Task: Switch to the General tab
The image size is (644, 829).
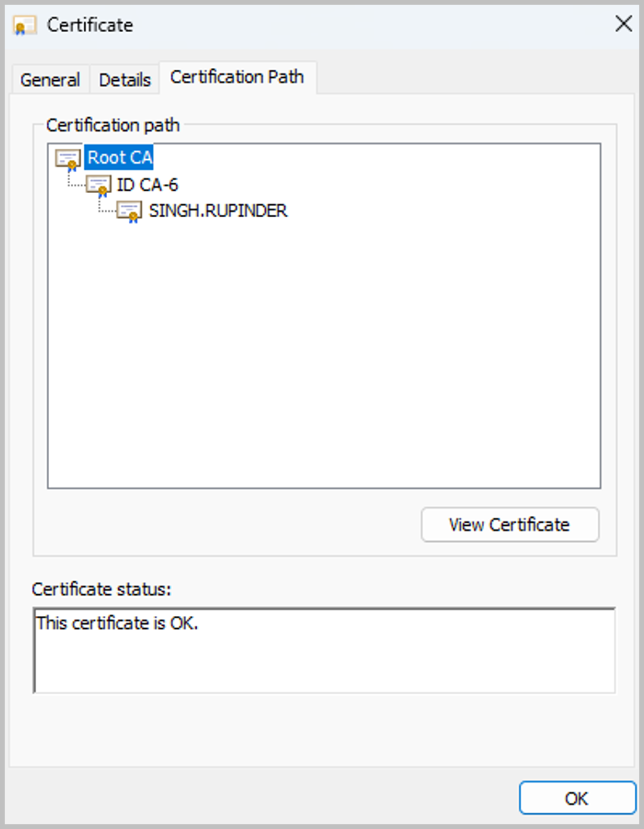Action: (50, 80)
